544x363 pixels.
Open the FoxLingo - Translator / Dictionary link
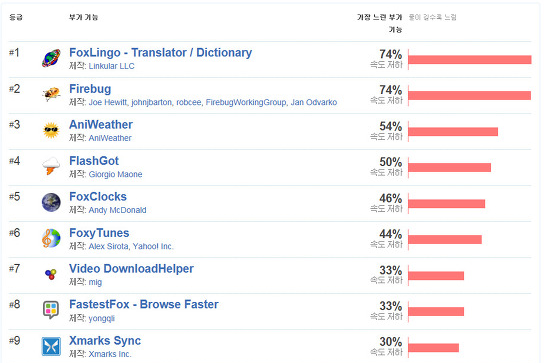(160, 52)
